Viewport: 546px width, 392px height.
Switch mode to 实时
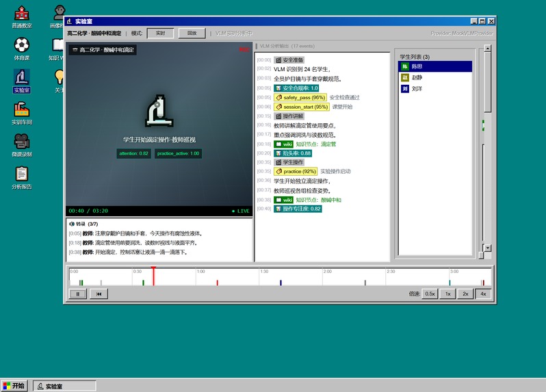160,33
